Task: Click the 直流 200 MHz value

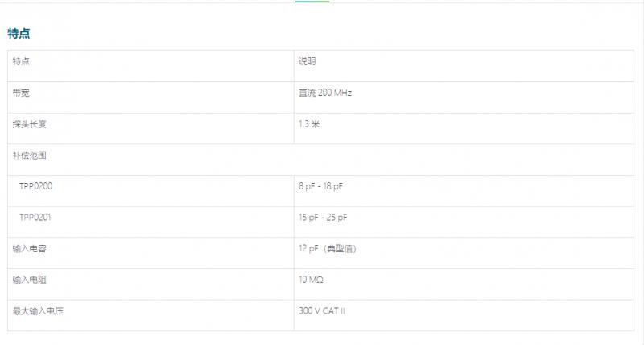Action: click(x=325, y=93)
